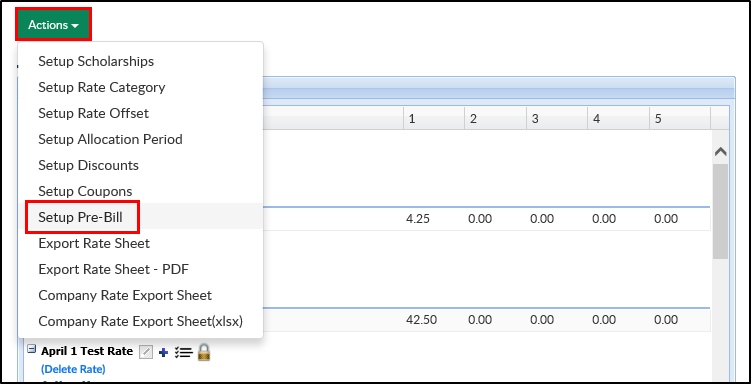Image resolution: width=751 pixels, height=384 pixels.
Task: Choose the Setup Discounts menu item
Action: coord(89,165)
